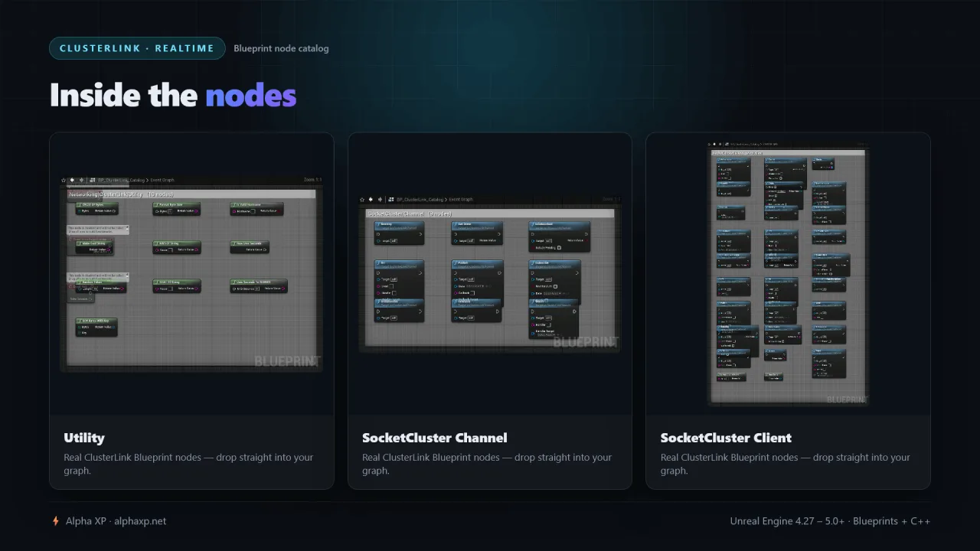Click the CLUSTERLINK · REALTIME badge
This screenshot has width=980, height=551.
tap(137, 48)
